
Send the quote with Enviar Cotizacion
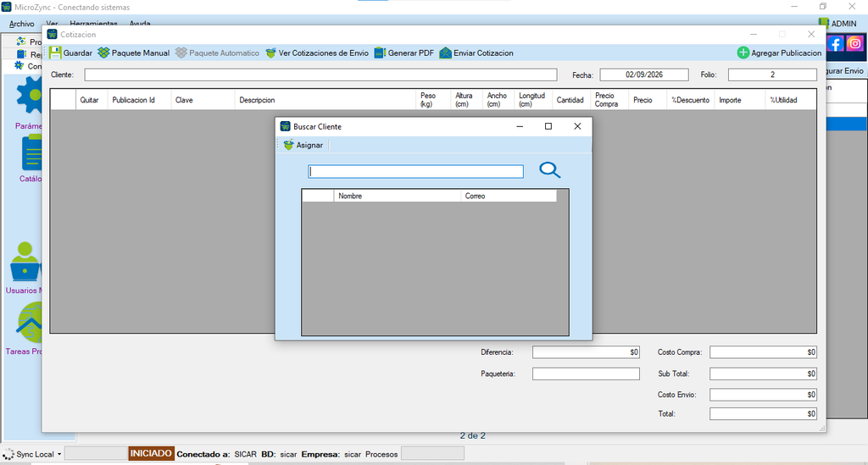pos(476,53)
